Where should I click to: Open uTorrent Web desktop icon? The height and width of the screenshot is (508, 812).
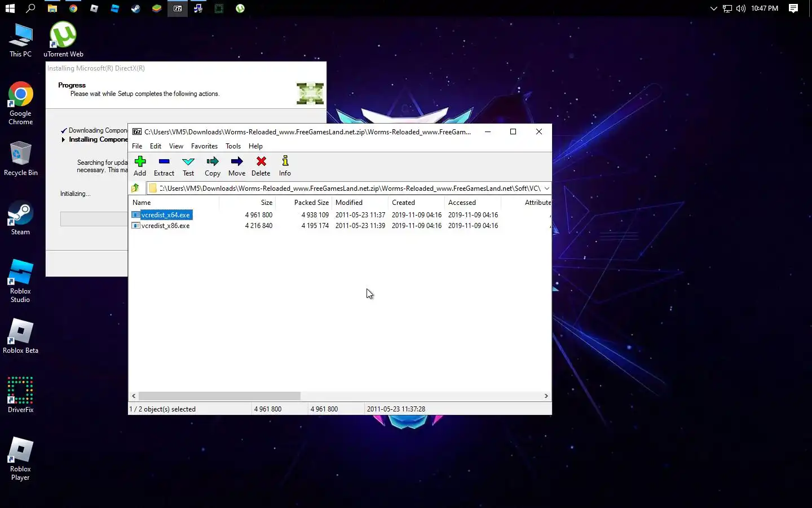[63, 40]
